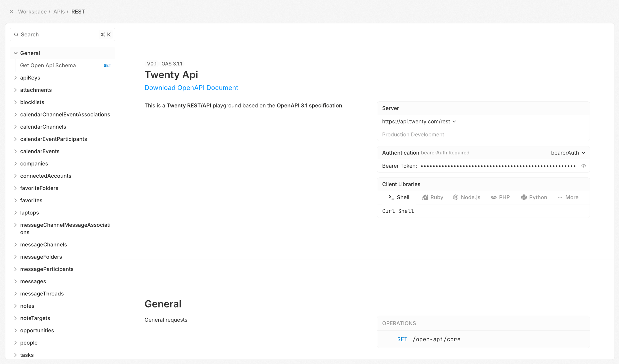Expand the apiKeys tree item
Viewport: 619px width, 364px height.
click(15, 78)
